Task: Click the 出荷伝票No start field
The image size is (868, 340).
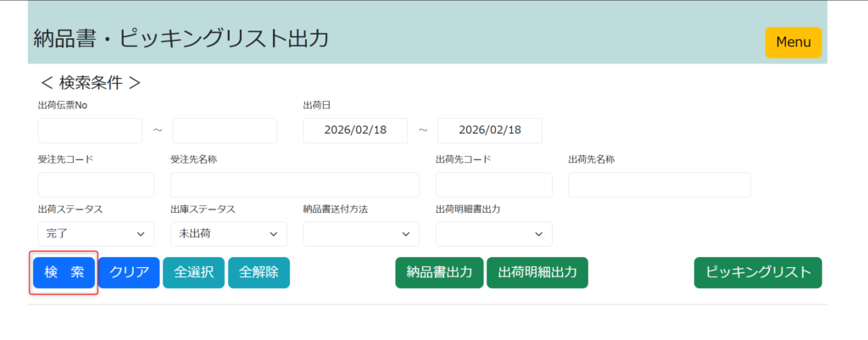Action: pyautogui.click(x=90, y=131)
